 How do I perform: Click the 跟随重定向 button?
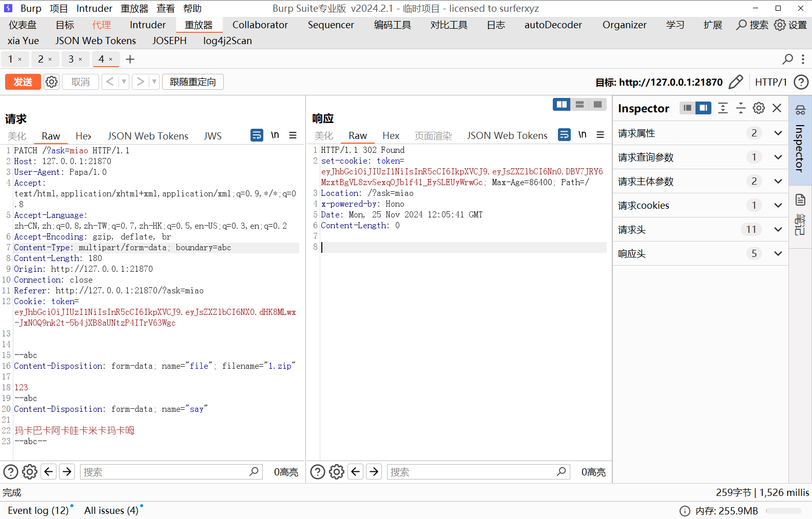click(193, 82)
